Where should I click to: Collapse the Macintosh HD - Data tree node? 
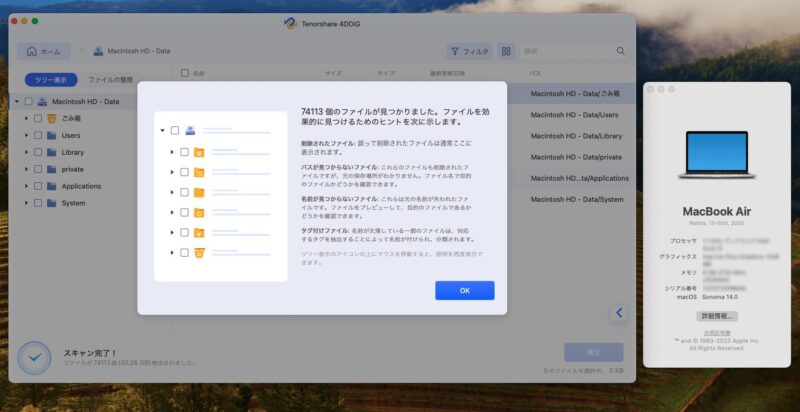[17, 101]
